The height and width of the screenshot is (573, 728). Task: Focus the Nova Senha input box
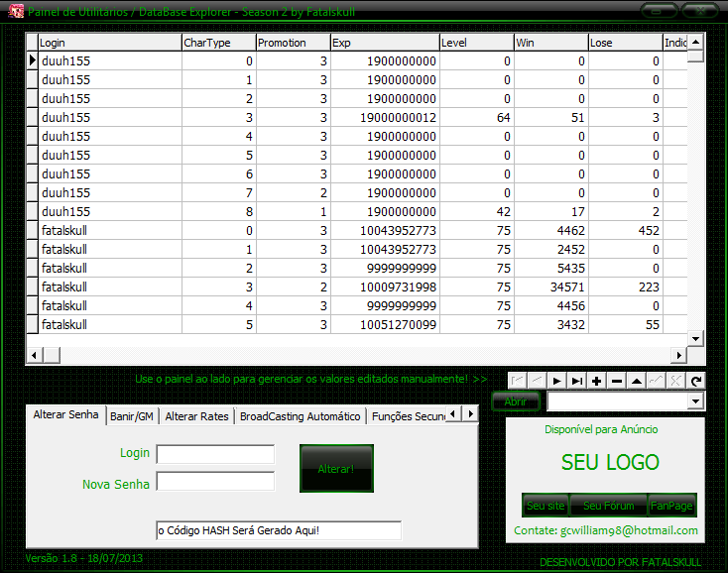tap(215, 482)
